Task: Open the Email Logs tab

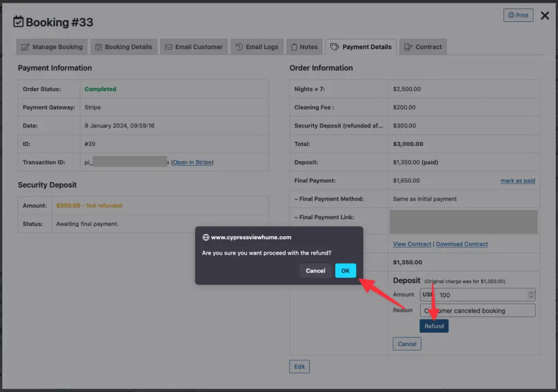Action: click(x=257, y=47)
